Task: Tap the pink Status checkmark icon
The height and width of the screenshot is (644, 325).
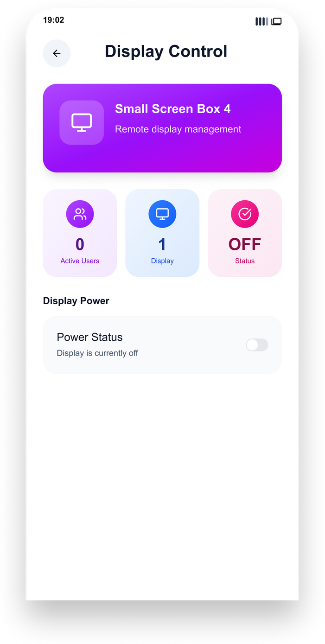Action: [245, 214]
